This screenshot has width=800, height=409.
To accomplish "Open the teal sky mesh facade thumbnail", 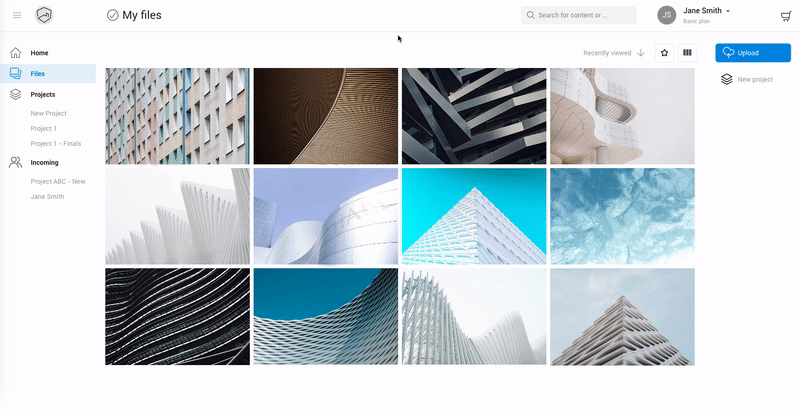I will click(x=326, y=317).
